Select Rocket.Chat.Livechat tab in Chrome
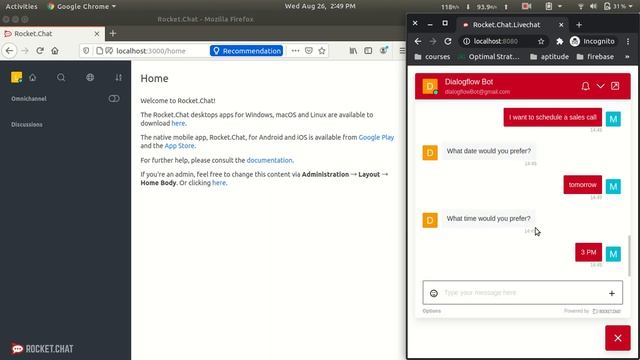640x360 pixels. 513,25
